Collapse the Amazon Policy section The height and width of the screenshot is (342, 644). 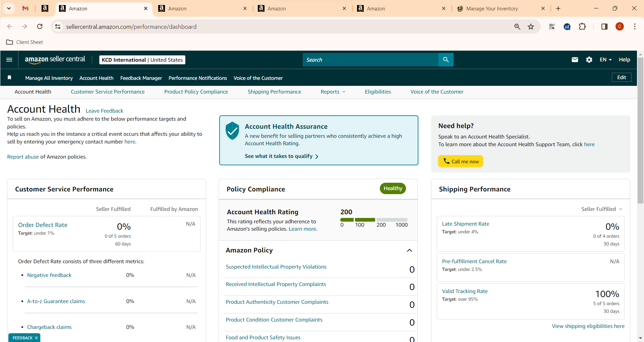pos(409,250)
